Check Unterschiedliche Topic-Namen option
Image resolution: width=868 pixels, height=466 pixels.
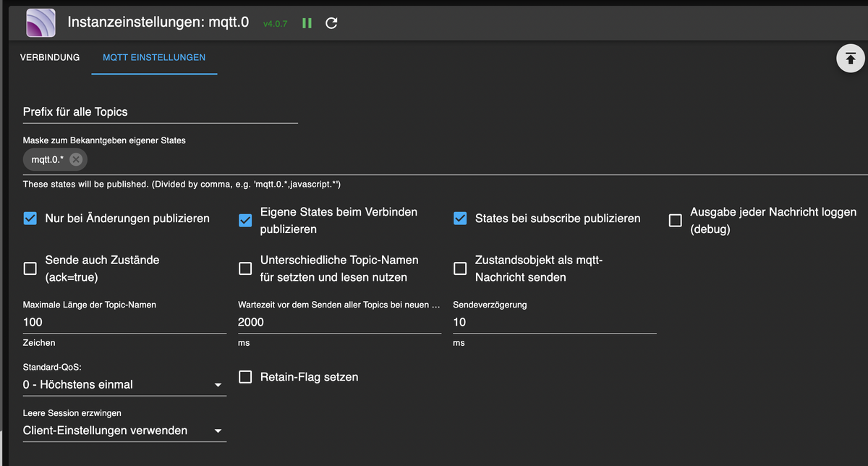coord(245,268)
